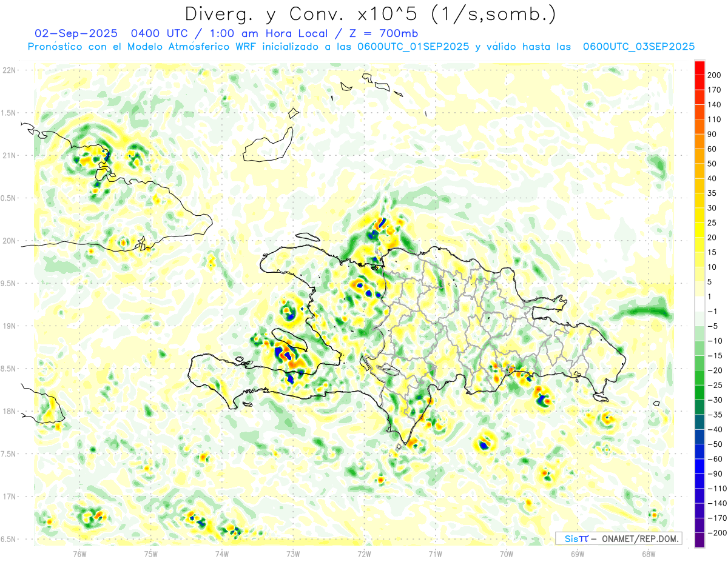This screenshot has width=728, height=562.
Task: Click the '73W' longitude label
Action: pos(293,554)
